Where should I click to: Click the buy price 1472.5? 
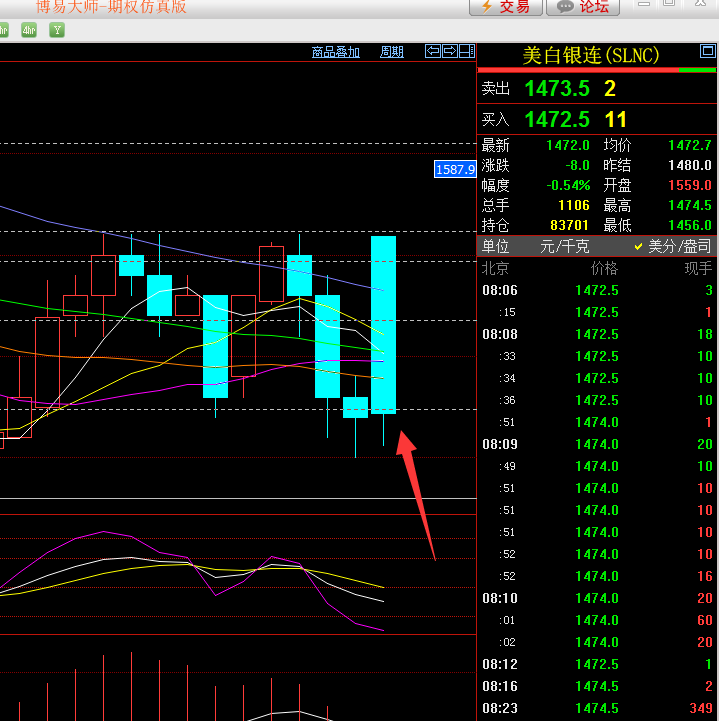click(x=557, y=120)
